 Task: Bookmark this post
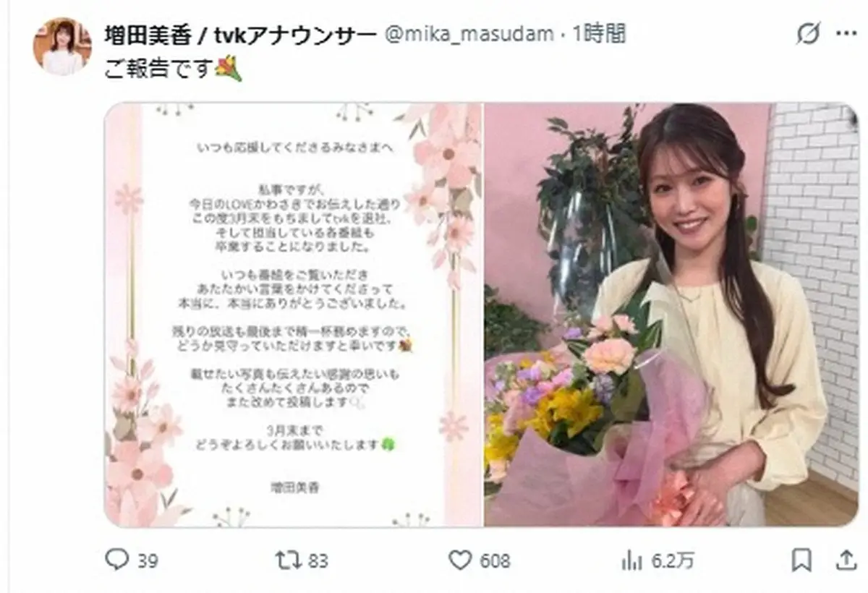(x=801, y=560)
